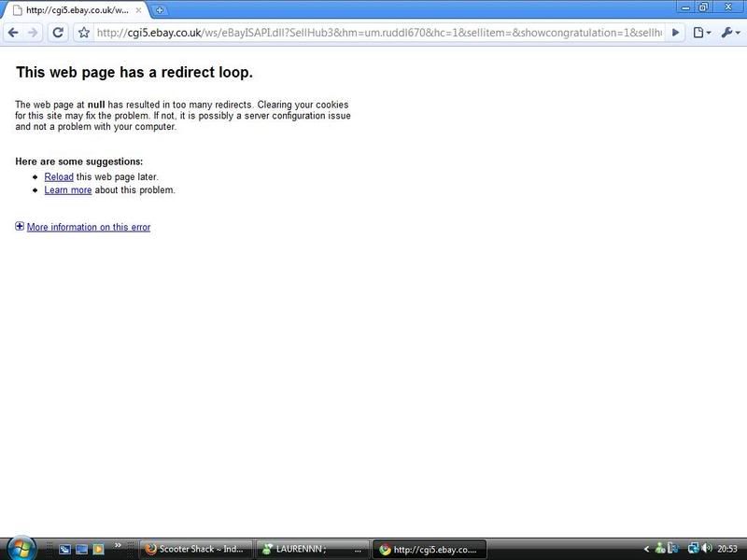
Task: Open the page menu dropdown
Action: pyautogui.click(x=701, y=33)
